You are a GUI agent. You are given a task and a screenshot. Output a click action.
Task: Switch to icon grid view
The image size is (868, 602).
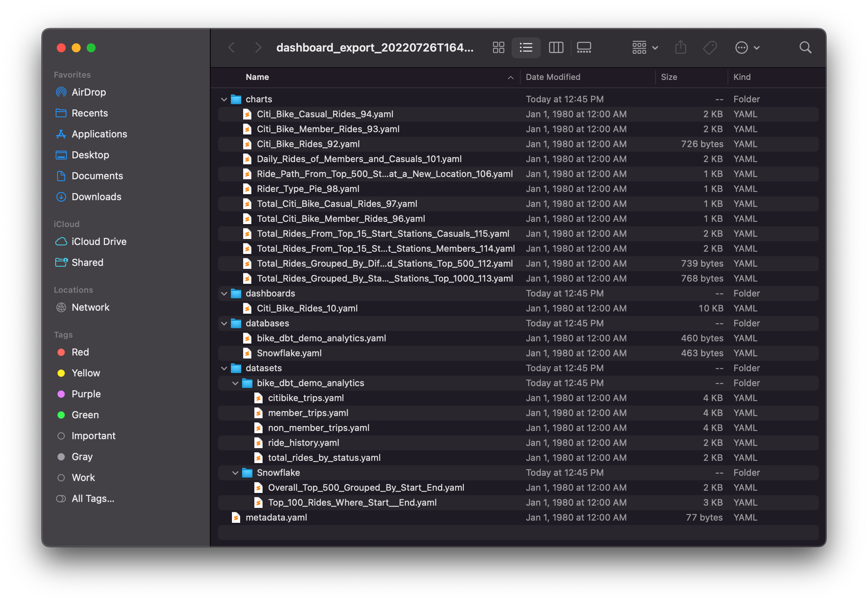[x=498, y=47]
